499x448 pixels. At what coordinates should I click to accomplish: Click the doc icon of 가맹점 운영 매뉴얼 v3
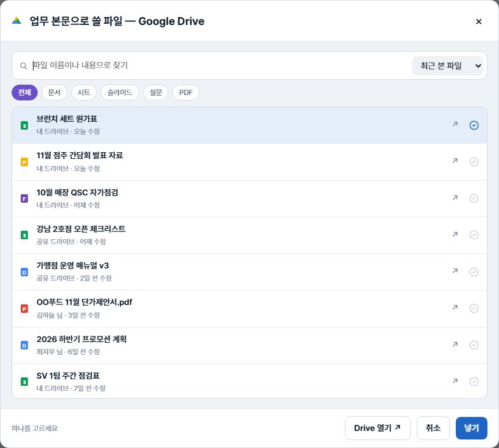[24, 272]
